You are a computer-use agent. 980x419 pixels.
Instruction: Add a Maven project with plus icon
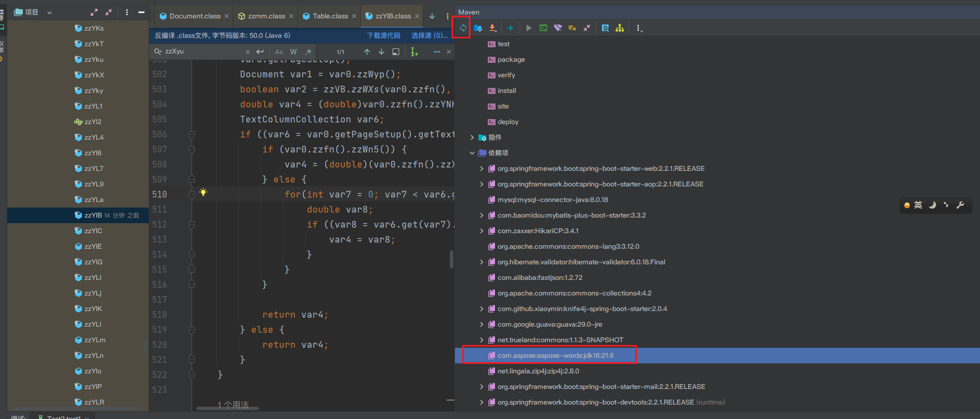click(511, 28)
